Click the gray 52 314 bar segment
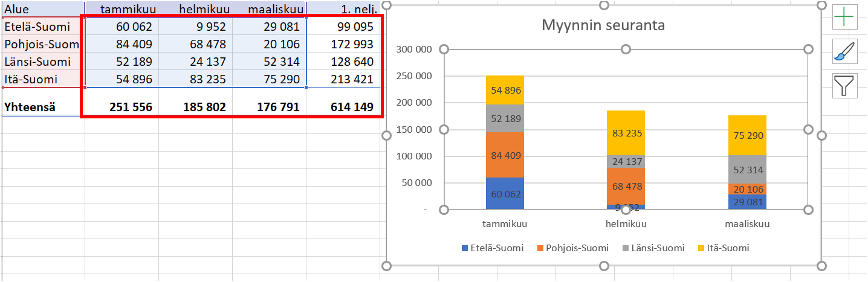Image resolution: width=868 pixels, height=282 pixels. point(747,170)
